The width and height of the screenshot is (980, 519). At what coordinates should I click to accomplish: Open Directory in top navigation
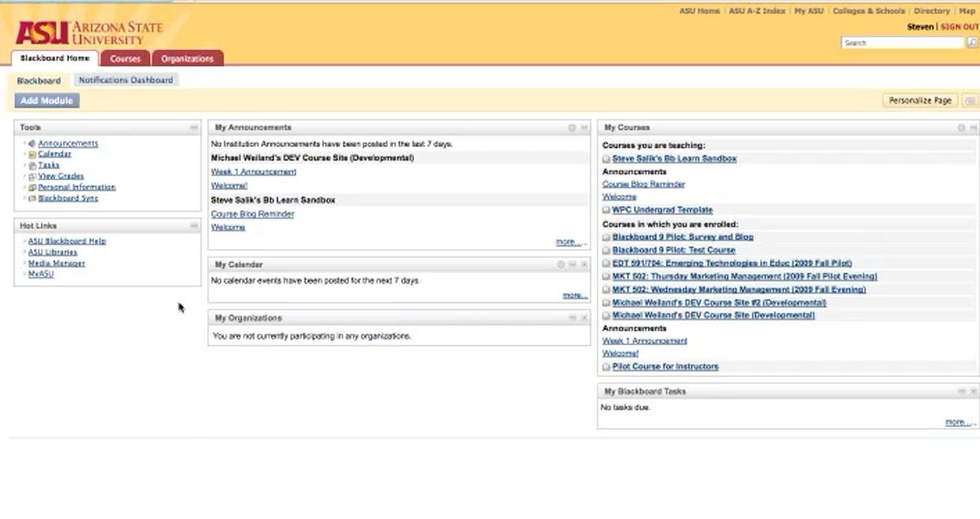tap(931, 11)
